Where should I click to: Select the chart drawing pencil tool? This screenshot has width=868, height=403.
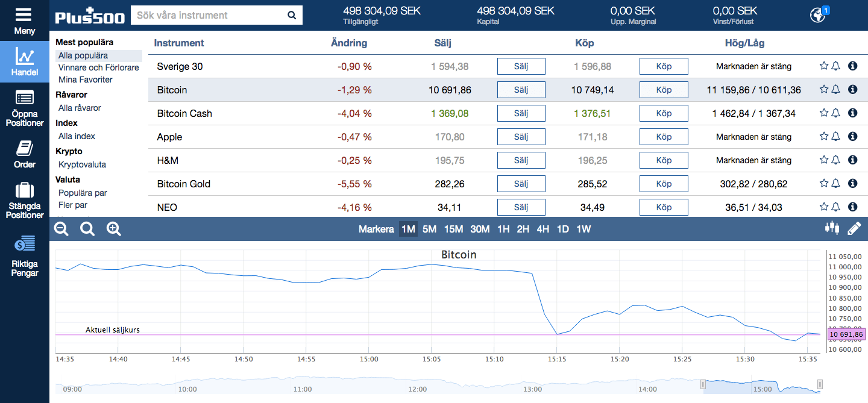coord(854,228)
